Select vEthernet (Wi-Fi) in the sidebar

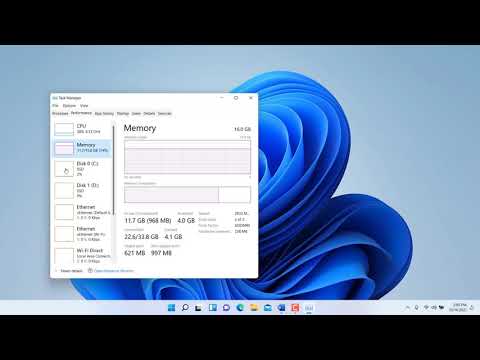[x=83, y=234]
